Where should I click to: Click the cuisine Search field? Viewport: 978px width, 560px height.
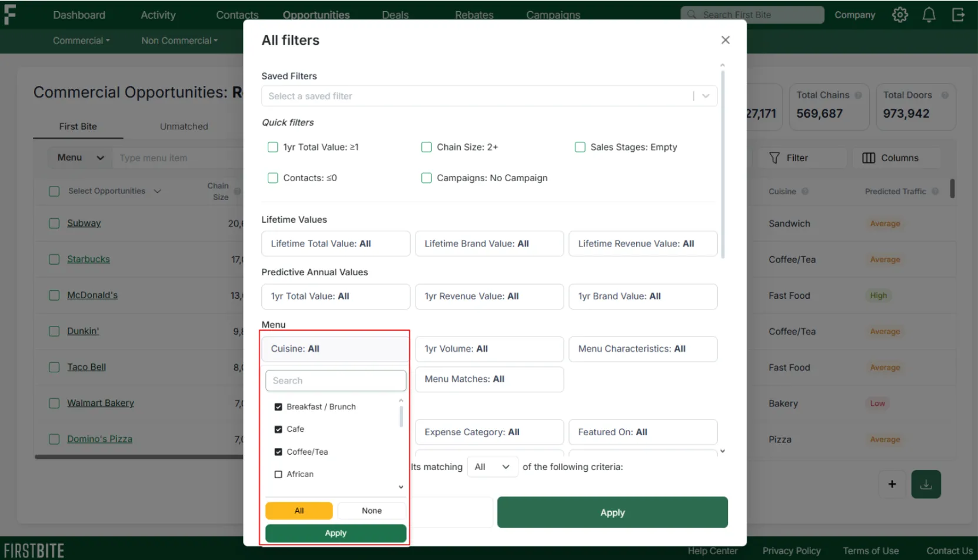click(335, 381)
